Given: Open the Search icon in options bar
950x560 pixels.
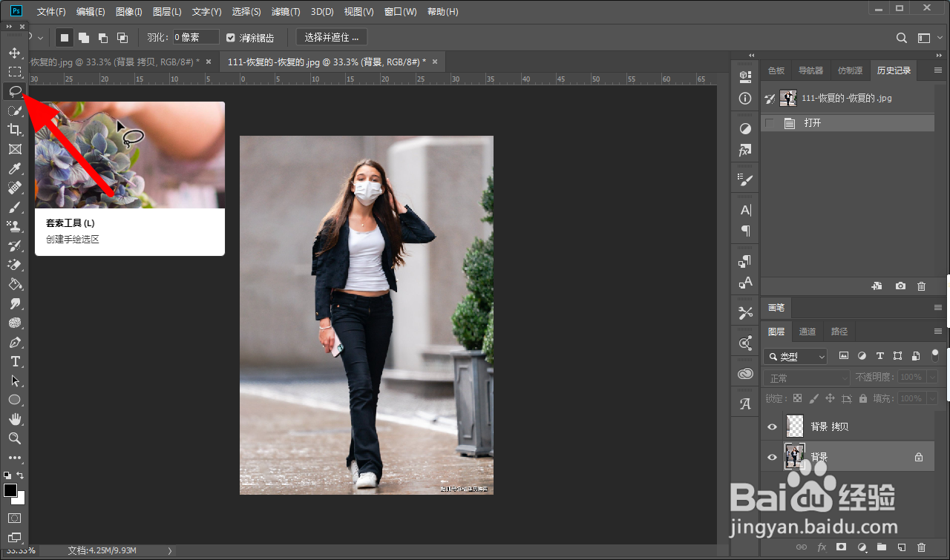Looking at the screenshot, I should [x=901, y=37].
